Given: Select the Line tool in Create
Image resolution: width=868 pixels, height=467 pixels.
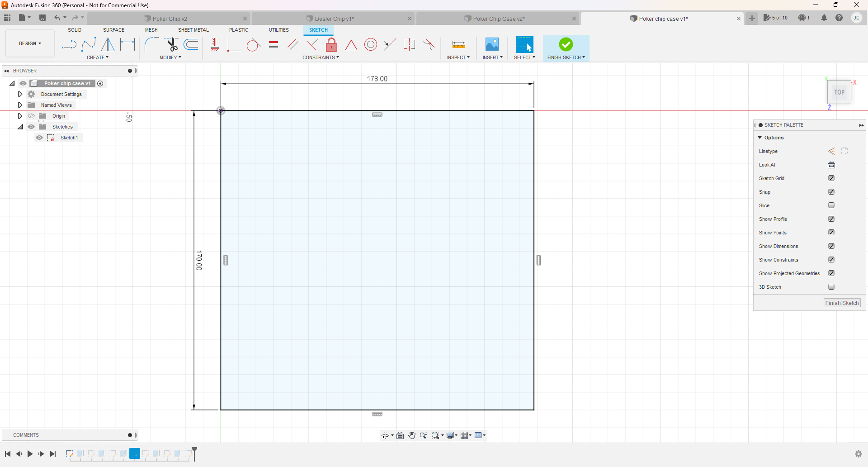Looking at the screenshot, I should click(69, 44).
